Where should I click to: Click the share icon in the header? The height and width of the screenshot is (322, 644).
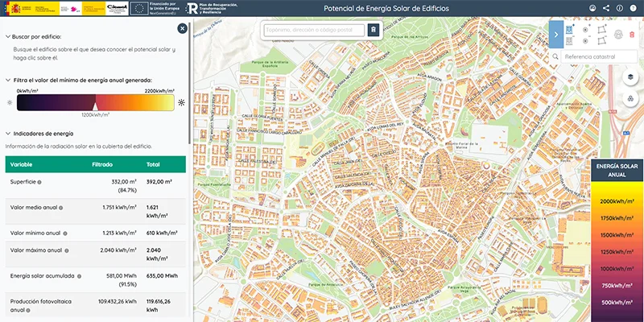pyautogui.click(x=606, y=8)
